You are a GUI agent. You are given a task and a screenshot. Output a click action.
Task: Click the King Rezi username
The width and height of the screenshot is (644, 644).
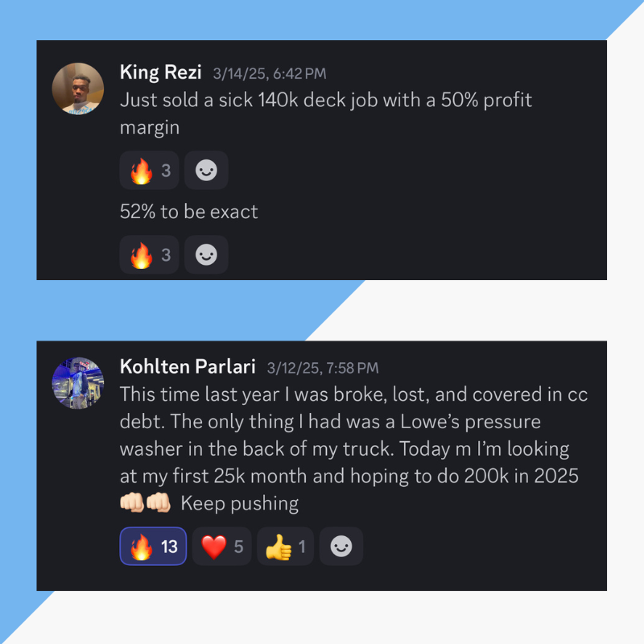tap(160, 72)
